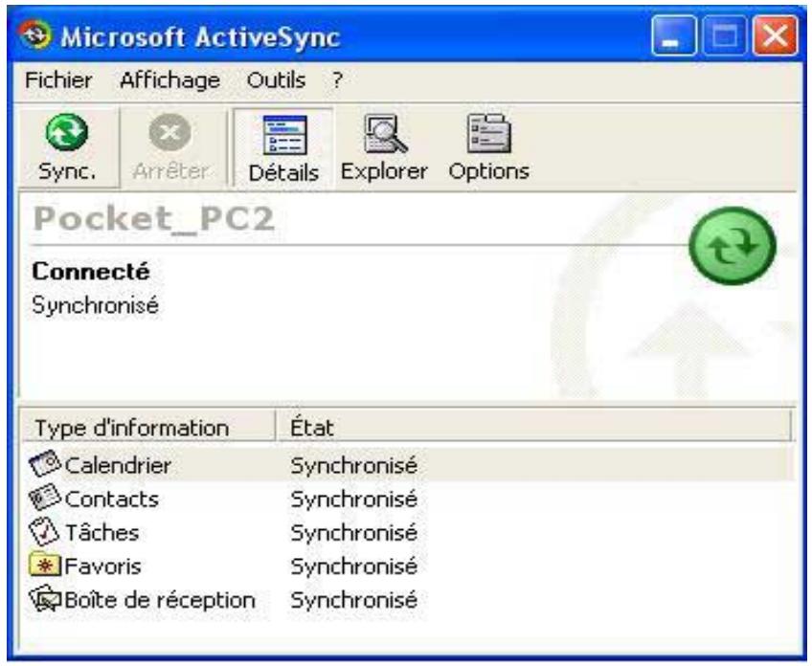812x666 pixels.
Task: Start synchronization with the Sync. button
Action: point(67,147)
